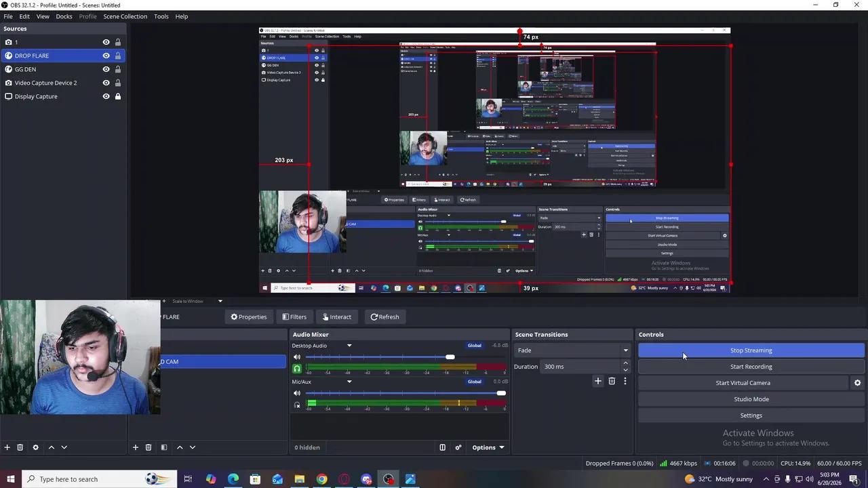This screenshot has height=488, width=868.
Task: Toggle lock on DROP FLARE source
Action: pos(117,56)
